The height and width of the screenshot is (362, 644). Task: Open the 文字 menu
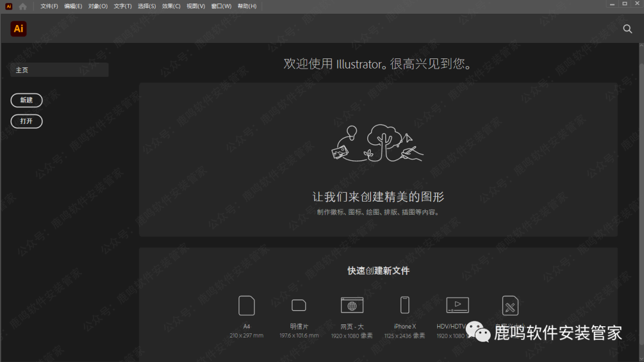coord(122,5)
